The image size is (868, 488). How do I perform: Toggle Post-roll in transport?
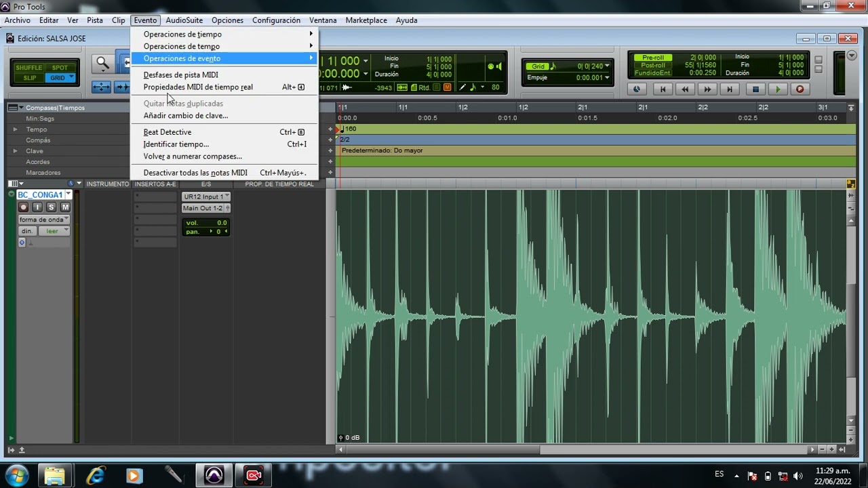click(653, 65)
